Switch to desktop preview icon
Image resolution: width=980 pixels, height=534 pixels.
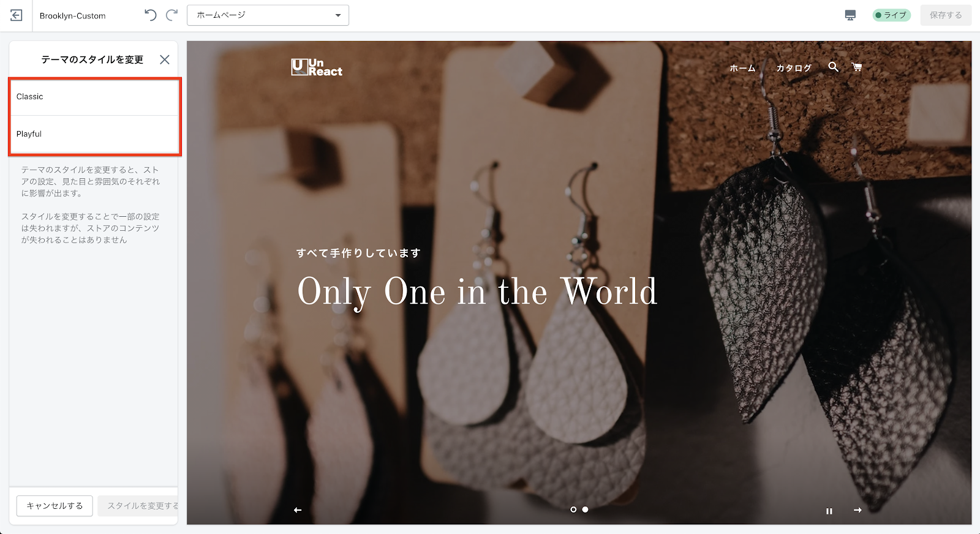click(x=850, y=15)
